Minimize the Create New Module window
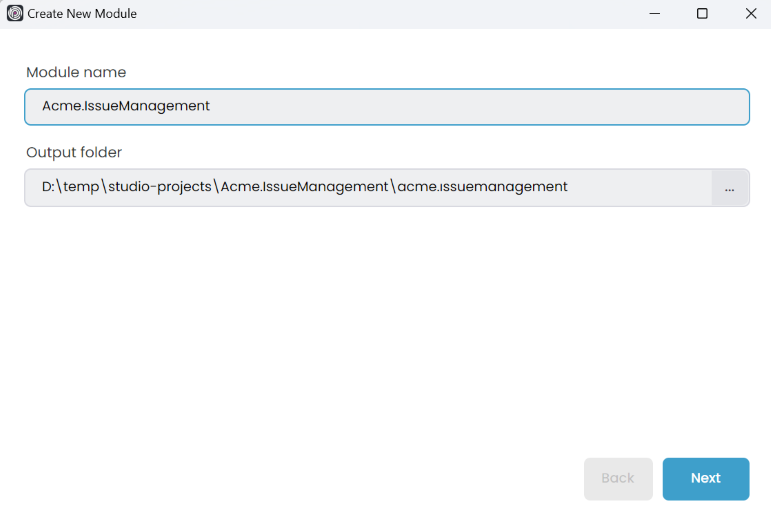The width and height of the screenshot is (771, 521). click(654, 14)
